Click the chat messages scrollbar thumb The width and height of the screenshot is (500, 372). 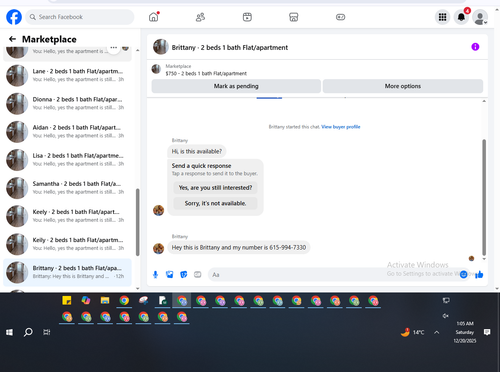coord(484,197)
